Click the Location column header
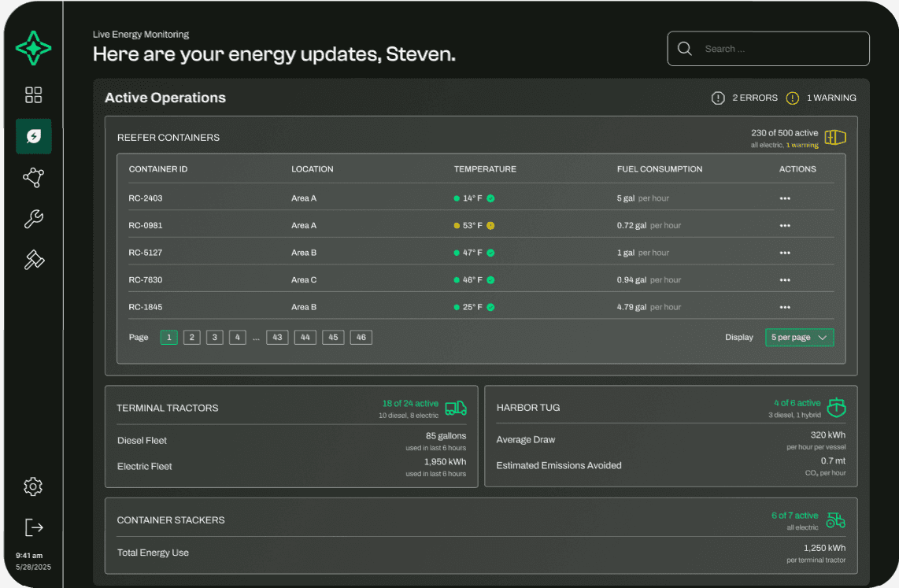Viewport: 899px width, 588px height. 313,169
